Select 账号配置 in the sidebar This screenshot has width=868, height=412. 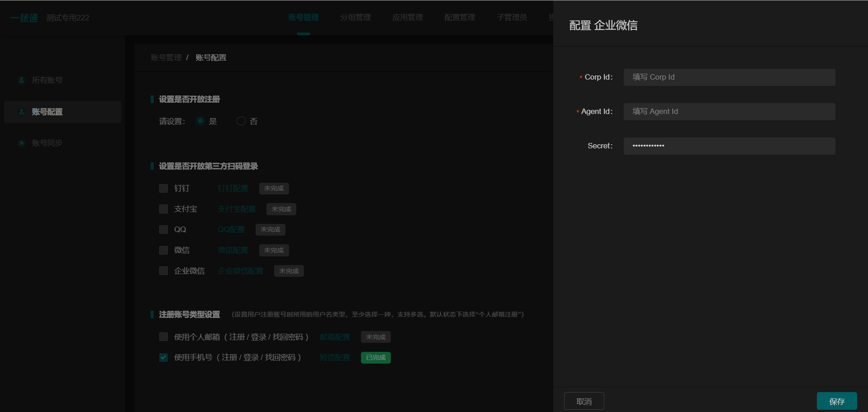[47, 112]
